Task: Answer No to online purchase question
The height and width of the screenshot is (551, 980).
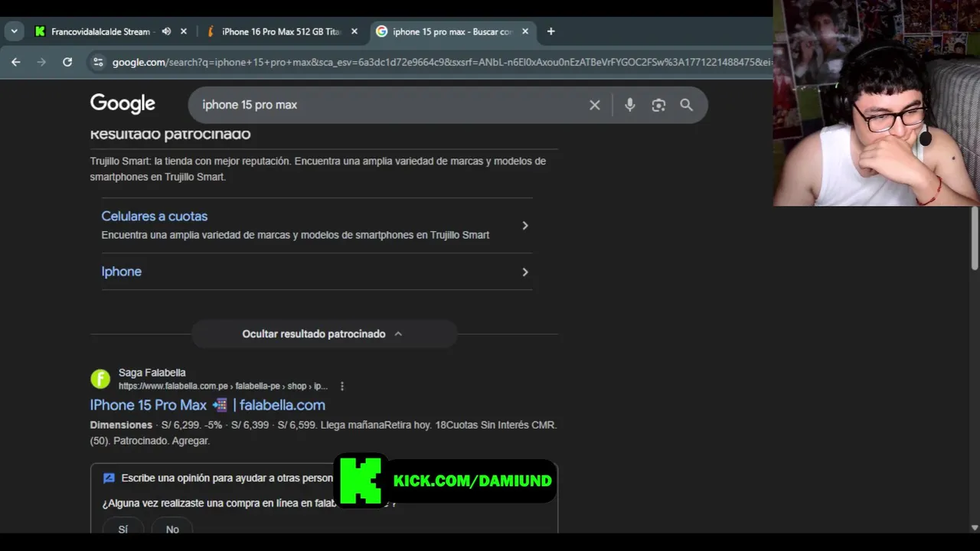Action: [172, 529]
